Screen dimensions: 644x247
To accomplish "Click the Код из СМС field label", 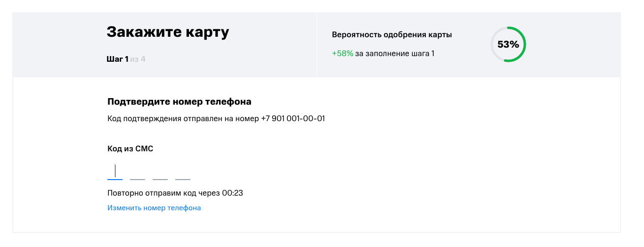I will (x=130, y=149).
